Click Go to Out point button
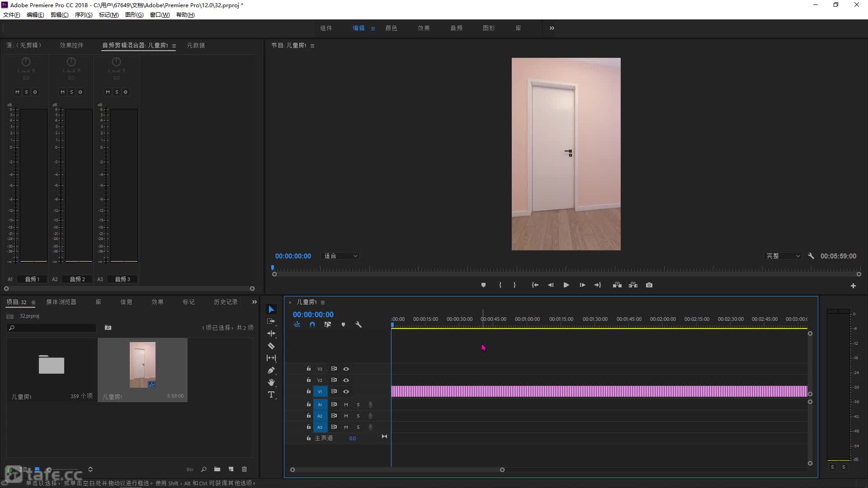 click(598, 285)
